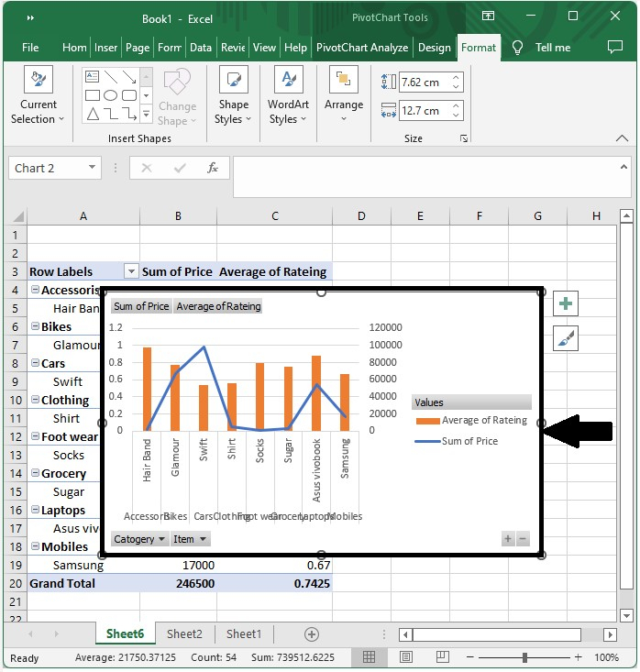Switch to the Sheet2 tab
This screenshot has width=640, height=672.
[x=184, y=633]
